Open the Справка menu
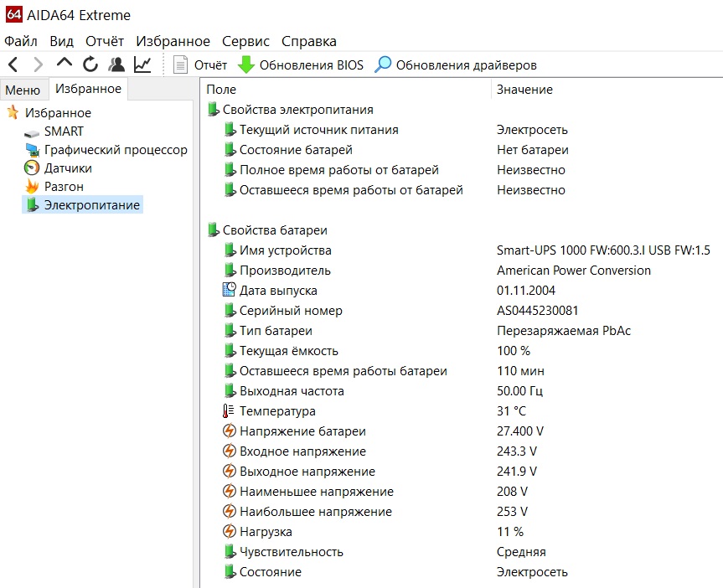The height and width of the screenshot is (588, 723). [309, 41]
